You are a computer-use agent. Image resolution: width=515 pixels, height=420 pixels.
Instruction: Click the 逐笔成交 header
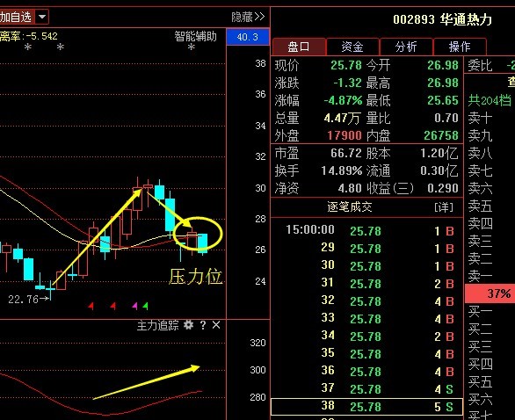tap(350, 207)
